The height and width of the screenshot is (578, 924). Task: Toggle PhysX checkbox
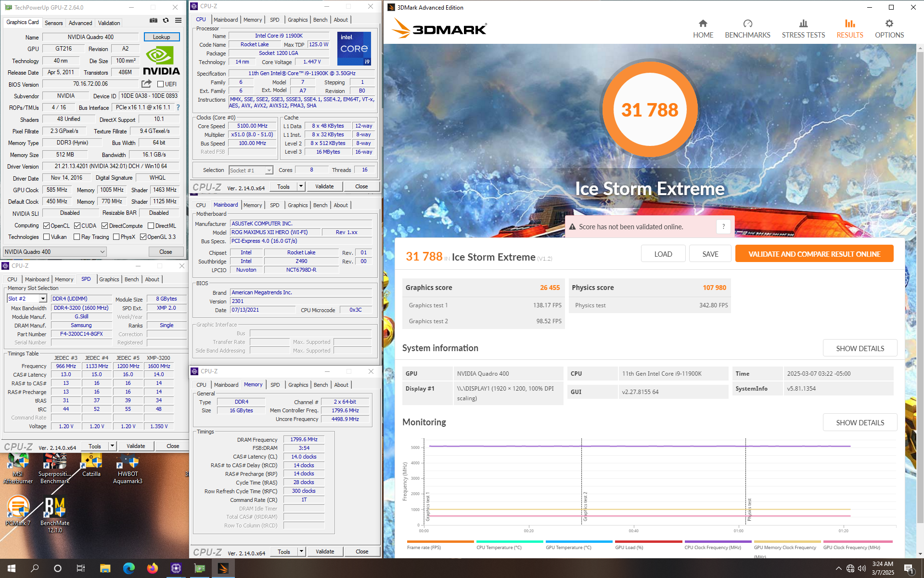[116, 236]
